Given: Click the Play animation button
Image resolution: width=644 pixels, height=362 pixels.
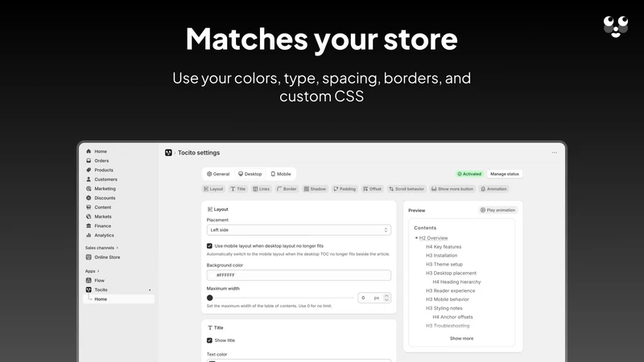Looking at the screenshot, I should (x=497, y=210).
